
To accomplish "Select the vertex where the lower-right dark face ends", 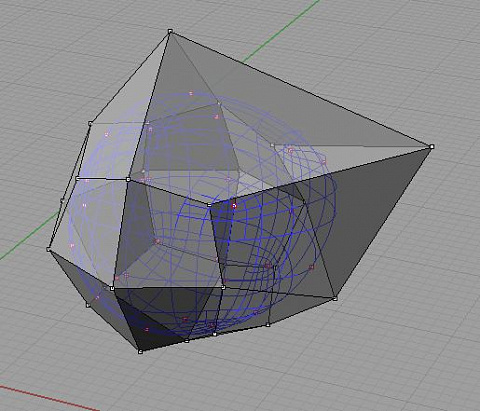I will click(335, 299).
